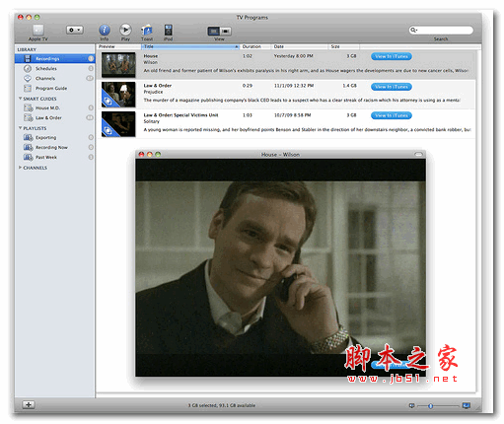Click the House recording thumbnail
Viewport: 504px width, 424px height.
(x=118, y=65)
